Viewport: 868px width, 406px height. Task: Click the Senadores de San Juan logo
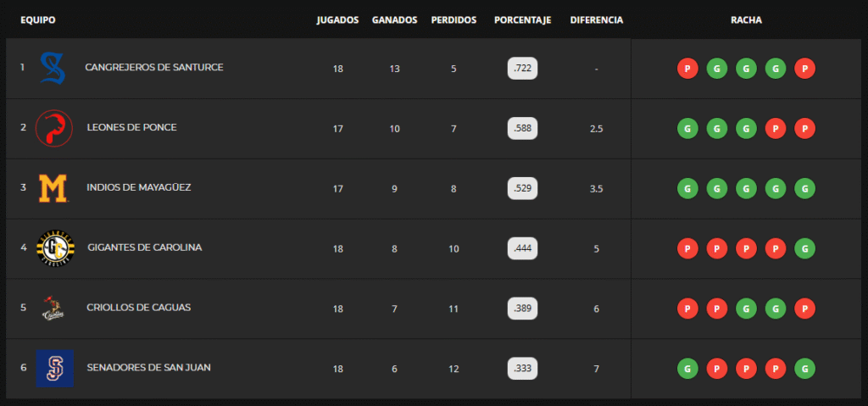point(54,369)
